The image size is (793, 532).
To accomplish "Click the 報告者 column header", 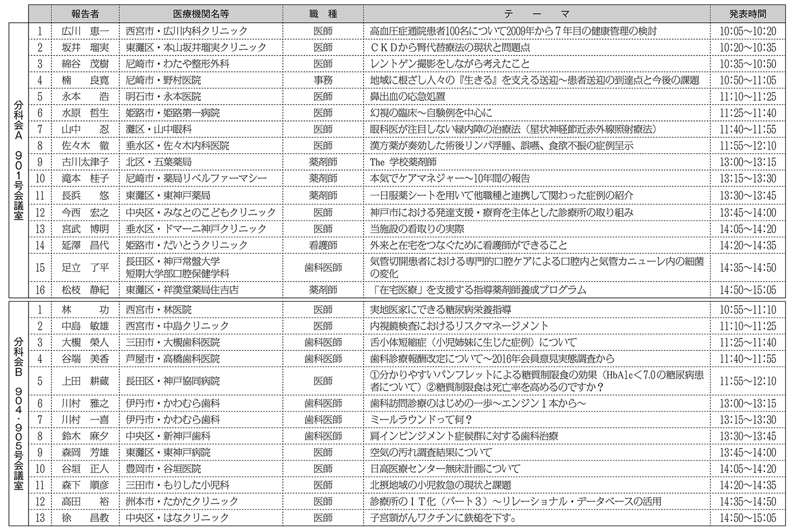I will pos(85,14).
